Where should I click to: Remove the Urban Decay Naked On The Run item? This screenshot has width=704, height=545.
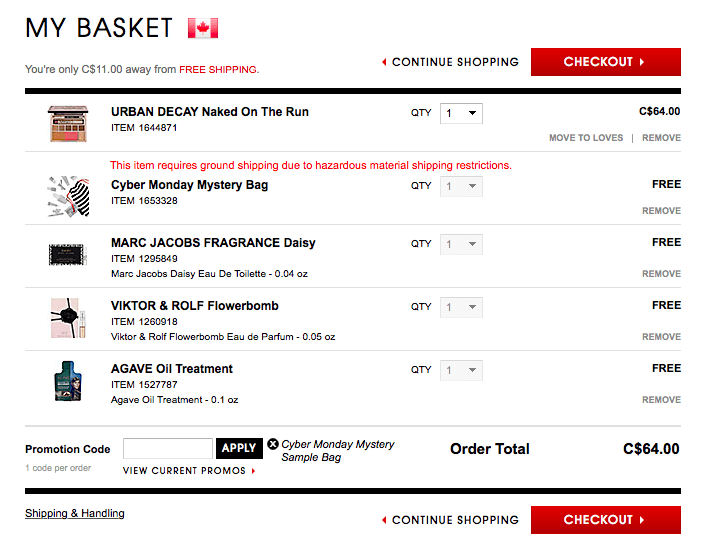click(661, 138)
